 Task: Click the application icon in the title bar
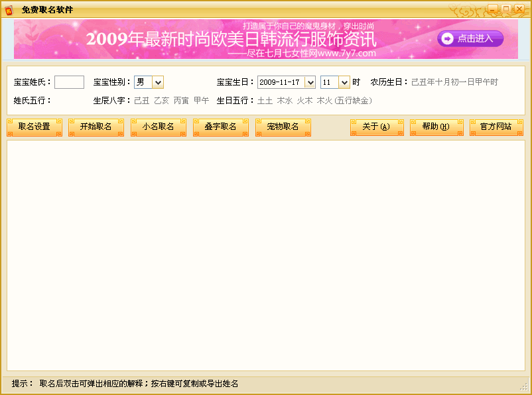pos(9,9)
